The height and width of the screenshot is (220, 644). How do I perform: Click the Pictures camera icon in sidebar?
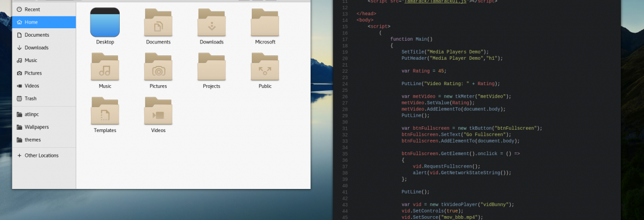[19, 73]
